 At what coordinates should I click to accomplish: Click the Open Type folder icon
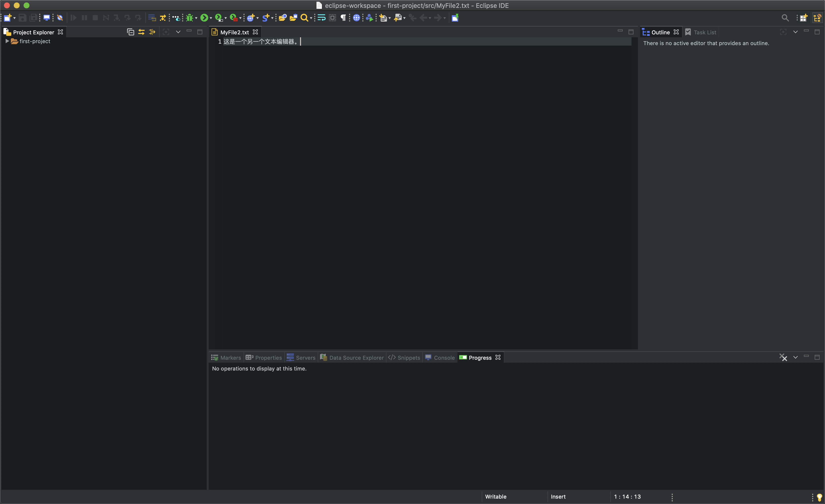[x=283, y=18]
